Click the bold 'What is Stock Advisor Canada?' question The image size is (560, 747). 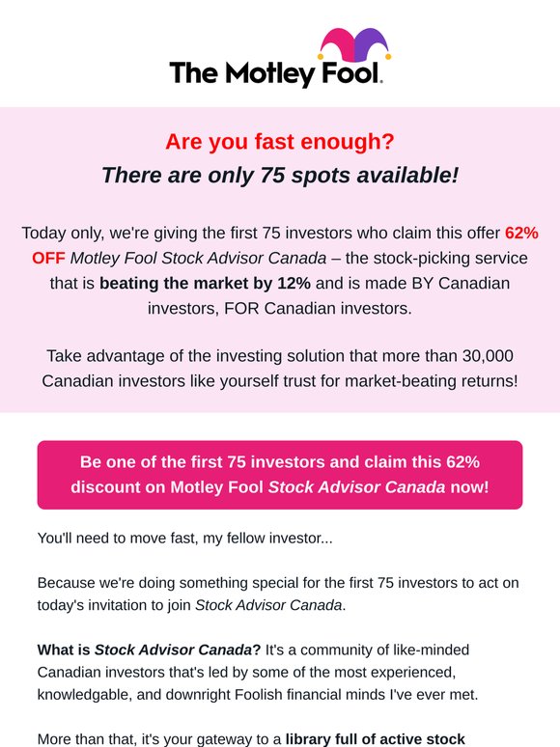click(149, 650)
